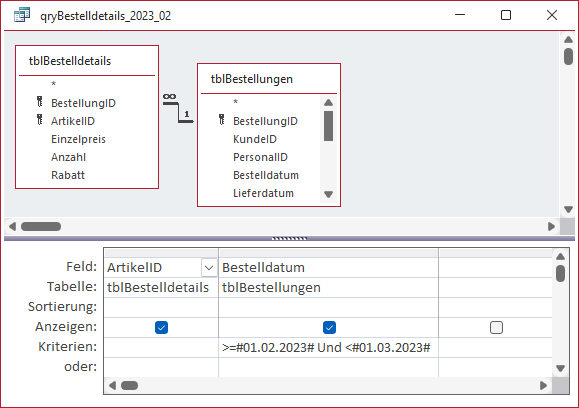
Task: Click the tblBestelldetails table header
Action: pyautogui.click(x=87, y=61)
